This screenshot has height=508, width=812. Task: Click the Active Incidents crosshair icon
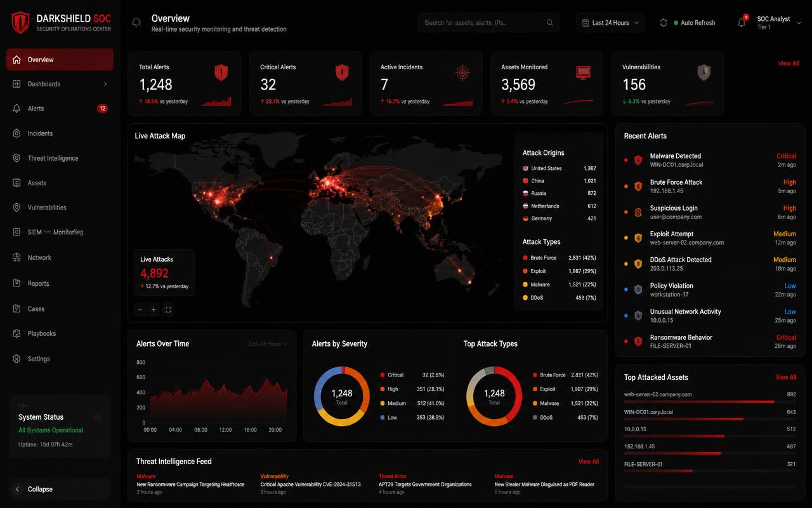[462, 73]
